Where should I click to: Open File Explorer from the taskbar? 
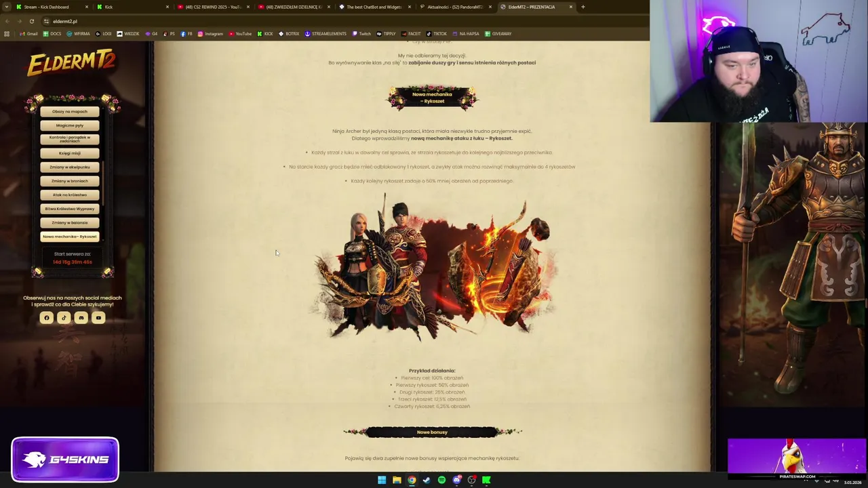click(x=397, y=480)
